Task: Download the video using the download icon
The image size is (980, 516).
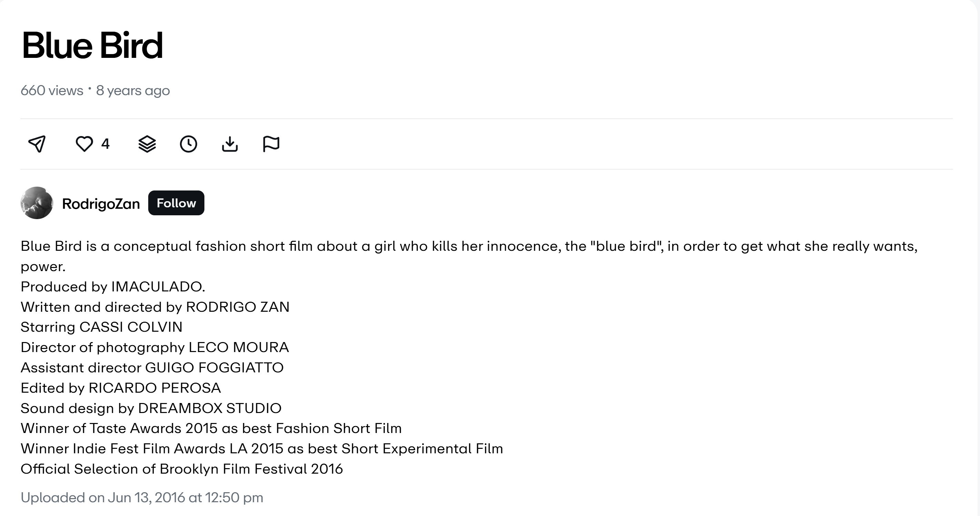Action: (x=230, y=144)
